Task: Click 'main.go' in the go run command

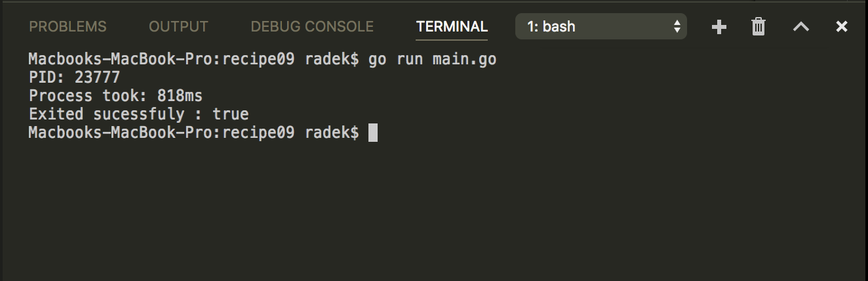Action: (x=464, y=60)
